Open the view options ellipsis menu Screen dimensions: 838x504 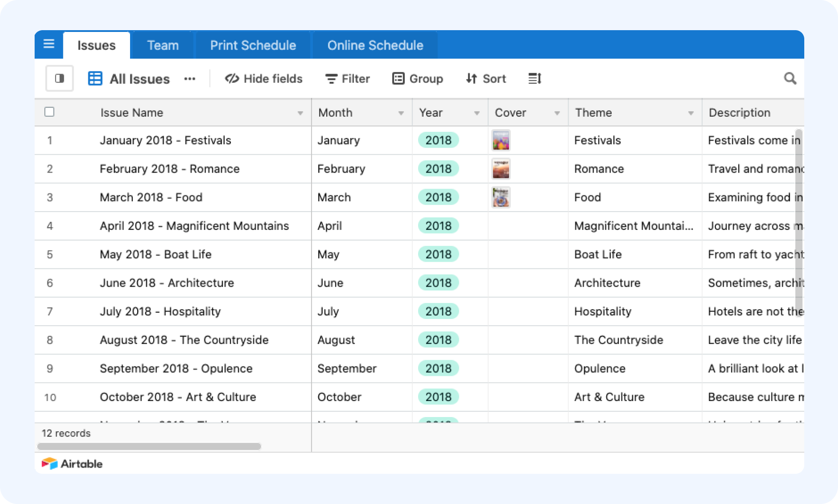tap(190, 79)
